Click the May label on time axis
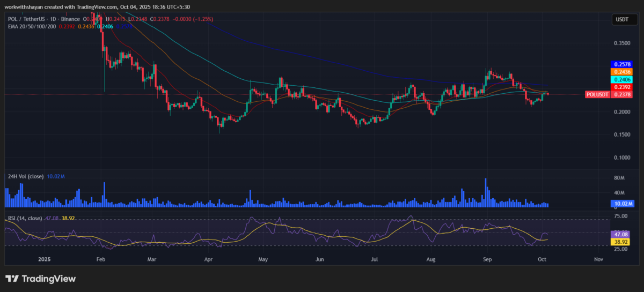Viewport: 644px width, 292px height. pyautogui.click(x=263, y=259)
